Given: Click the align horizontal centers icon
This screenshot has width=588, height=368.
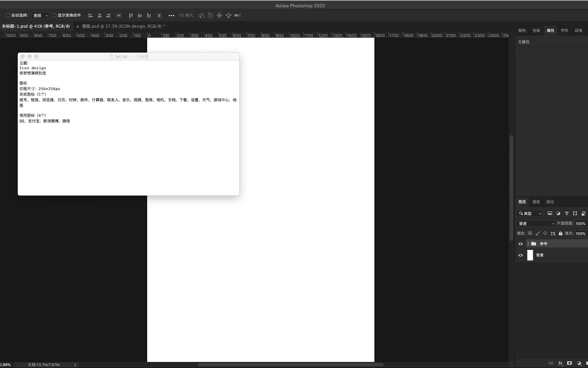Looking at the screenshot, I should [x=99, y=15].
